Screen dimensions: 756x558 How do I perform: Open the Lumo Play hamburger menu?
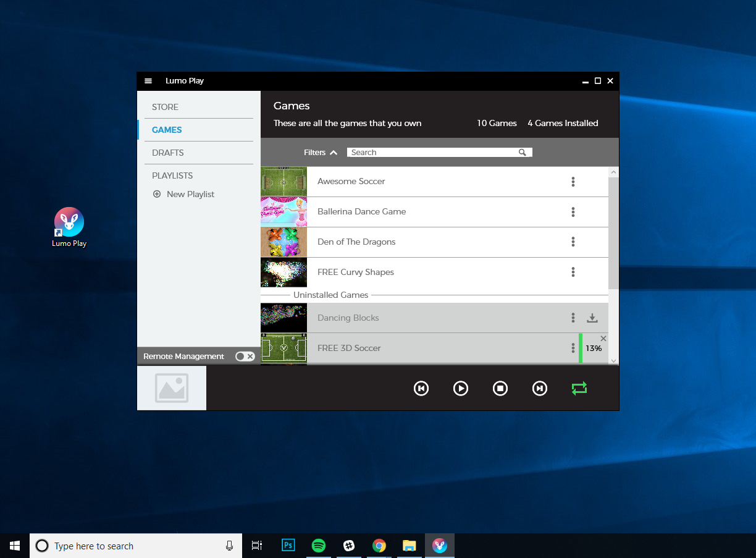pyautogui.click(x=148, y=81)
